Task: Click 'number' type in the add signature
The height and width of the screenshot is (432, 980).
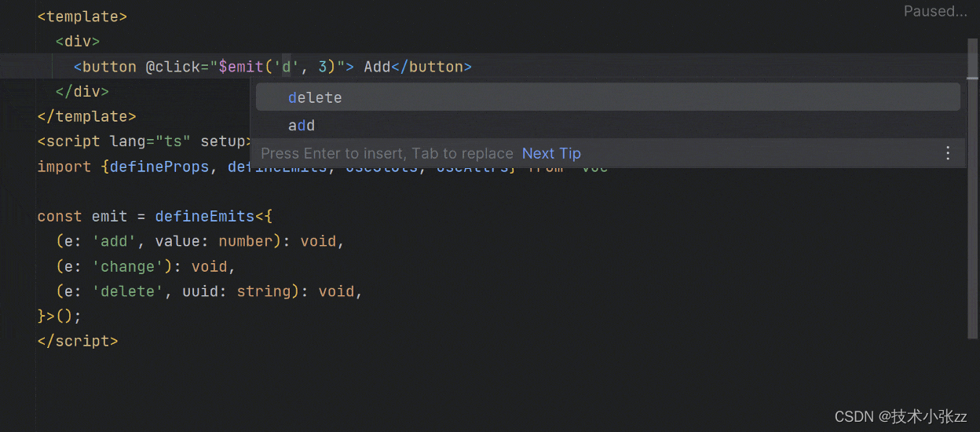Action: coord(246,241)
